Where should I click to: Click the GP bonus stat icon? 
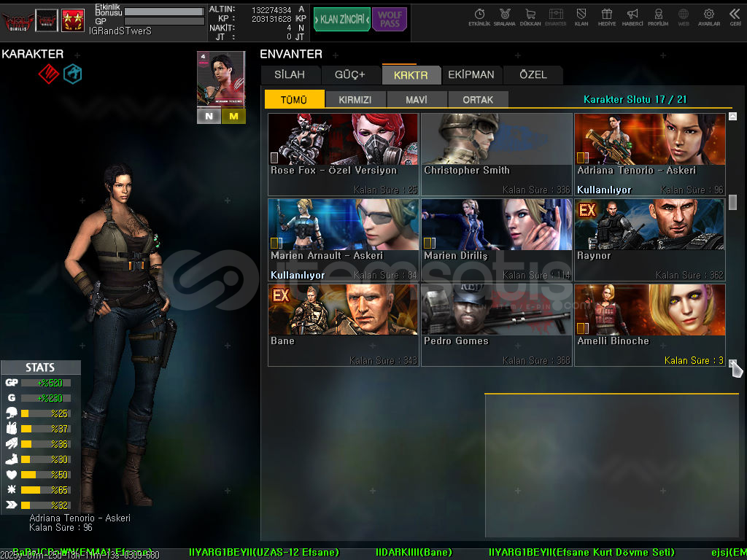point(12,382)
